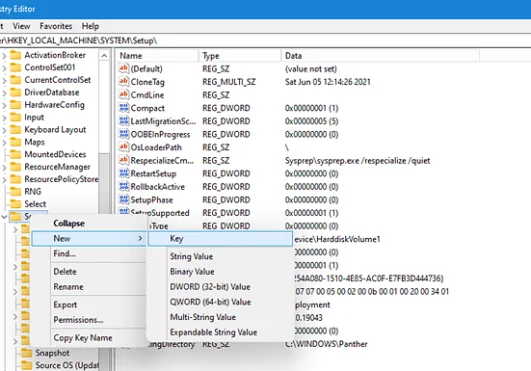
Task: Click the ResourcePolicyStore folder icon
Action: point(16,179)
